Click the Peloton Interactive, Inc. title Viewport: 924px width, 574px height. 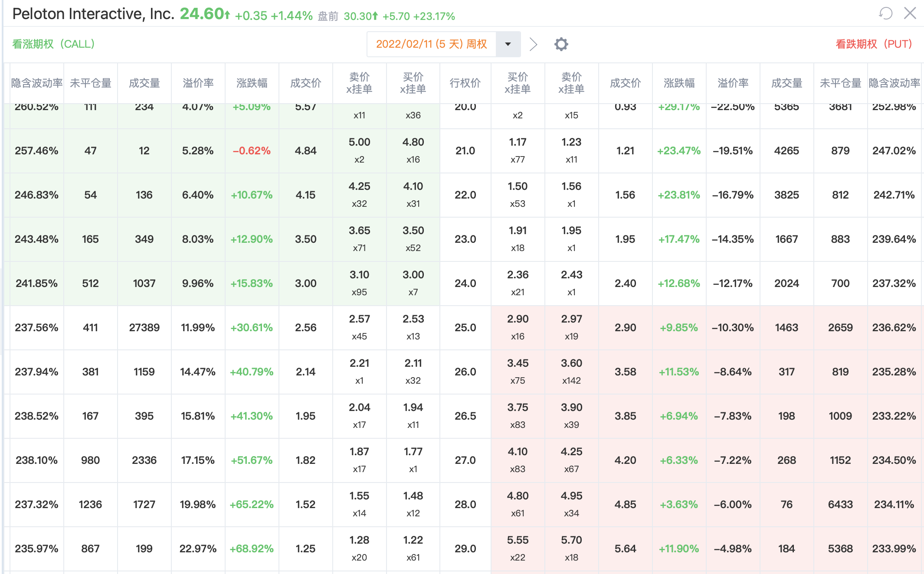[93, 14]
